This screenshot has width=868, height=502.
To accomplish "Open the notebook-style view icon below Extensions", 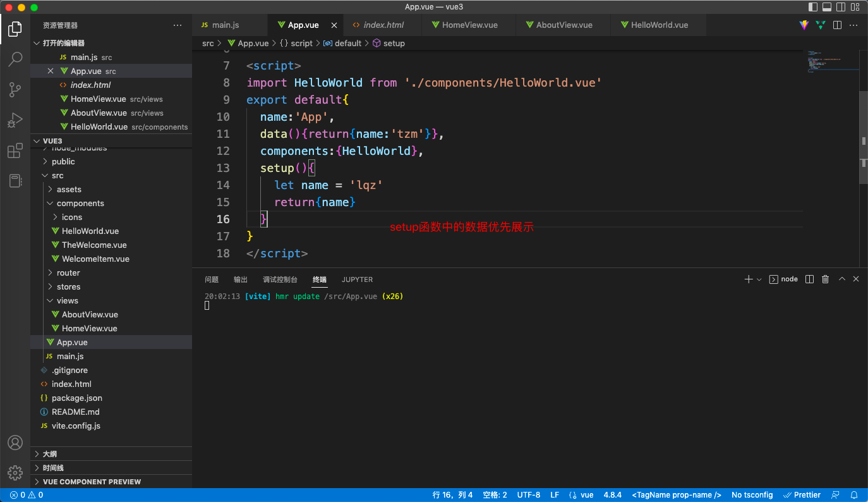I will tap(15, 181).
